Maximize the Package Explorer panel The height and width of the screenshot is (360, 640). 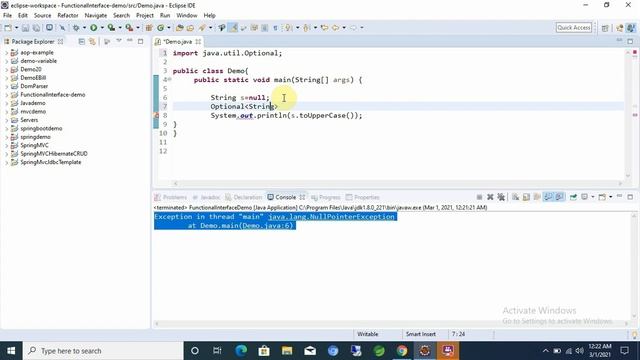point(140,42)
